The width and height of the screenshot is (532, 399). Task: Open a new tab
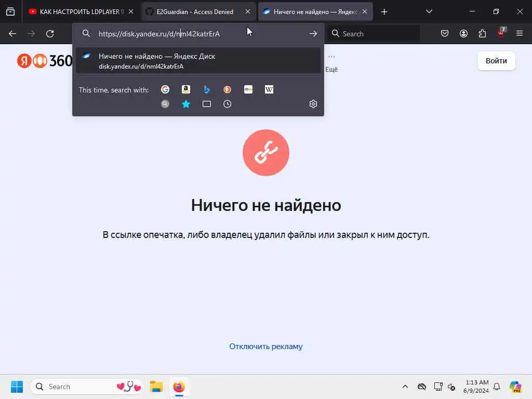pyautogui.click(x=384, y=12)
